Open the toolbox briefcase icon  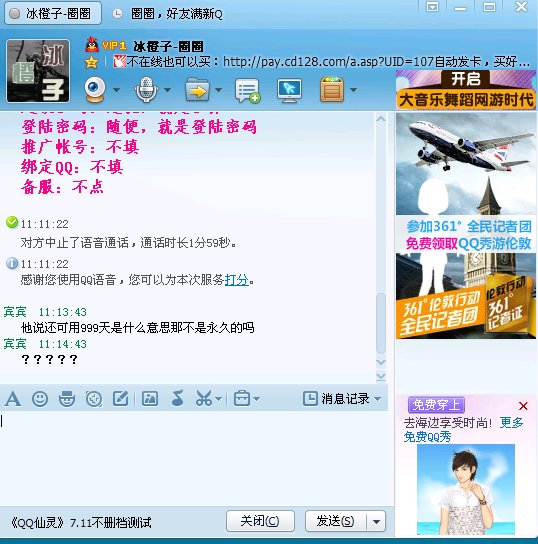point(242,399)
